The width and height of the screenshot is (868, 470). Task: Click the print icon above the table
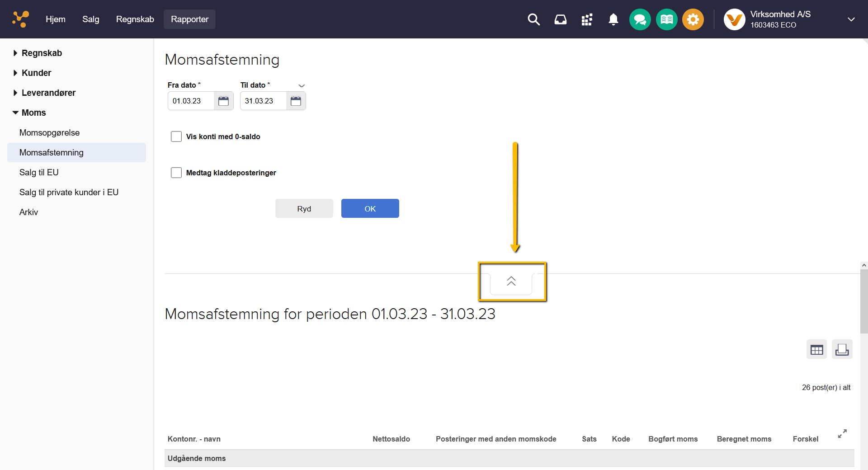tap(842, 349)
